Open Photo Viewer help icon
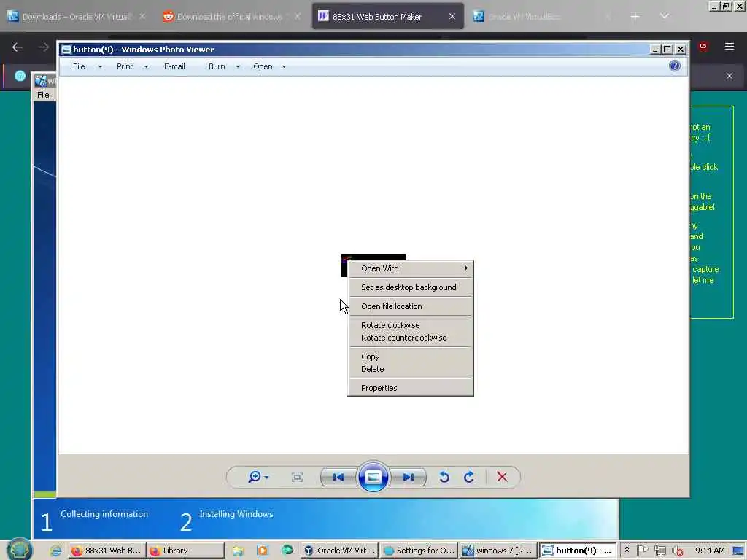 coord(675,66)
